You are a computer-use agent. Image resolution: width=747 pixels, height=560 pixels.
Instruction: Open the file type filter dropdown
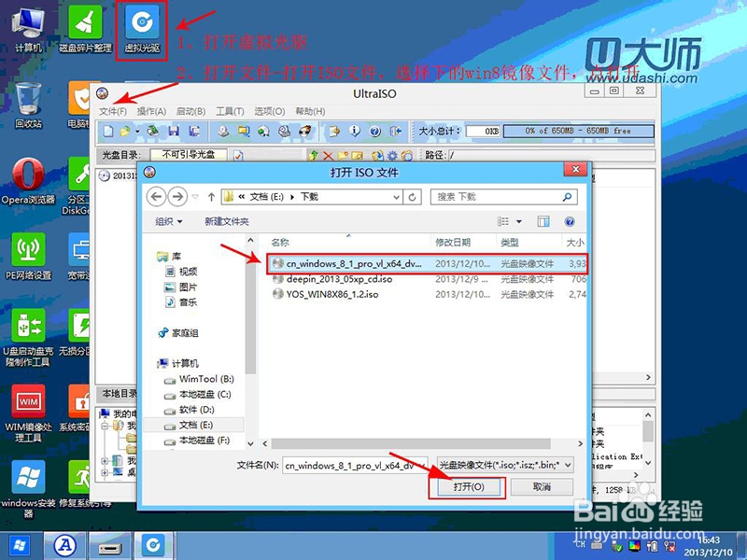tap(568, 465)
